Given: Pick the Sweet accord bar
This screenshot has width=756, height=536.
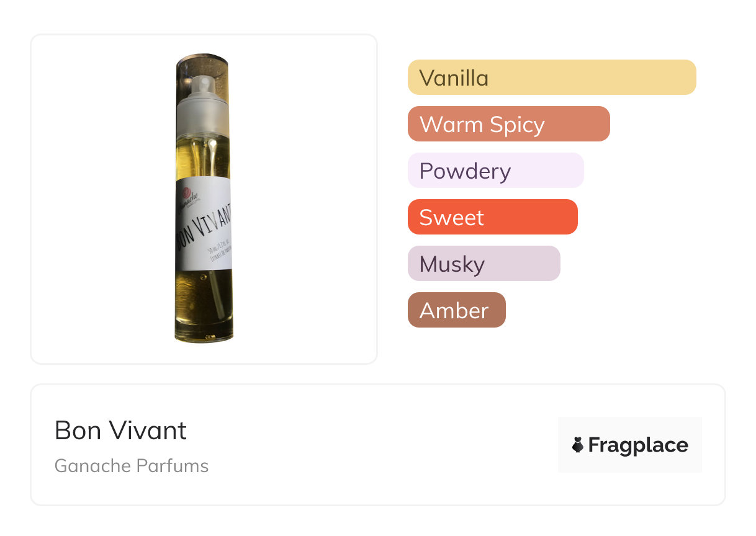Looking at the screenshot, I should (x=492, y=217).
